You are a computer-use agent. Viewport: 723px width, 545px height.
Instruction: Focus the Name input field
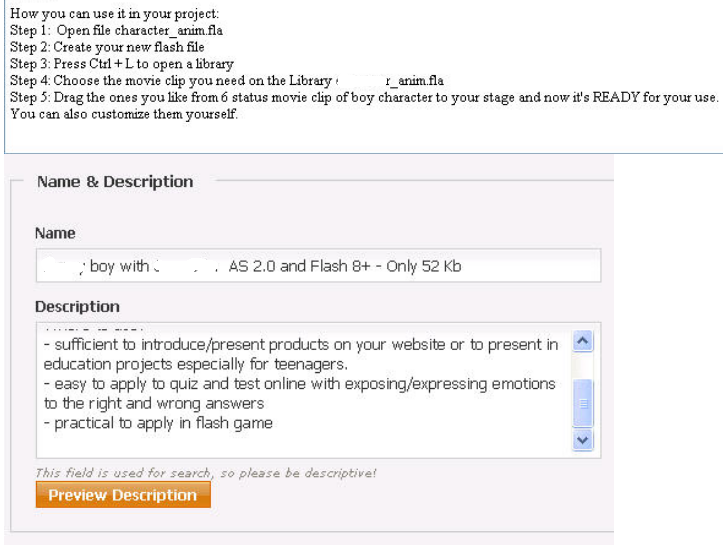coord(317,266)
